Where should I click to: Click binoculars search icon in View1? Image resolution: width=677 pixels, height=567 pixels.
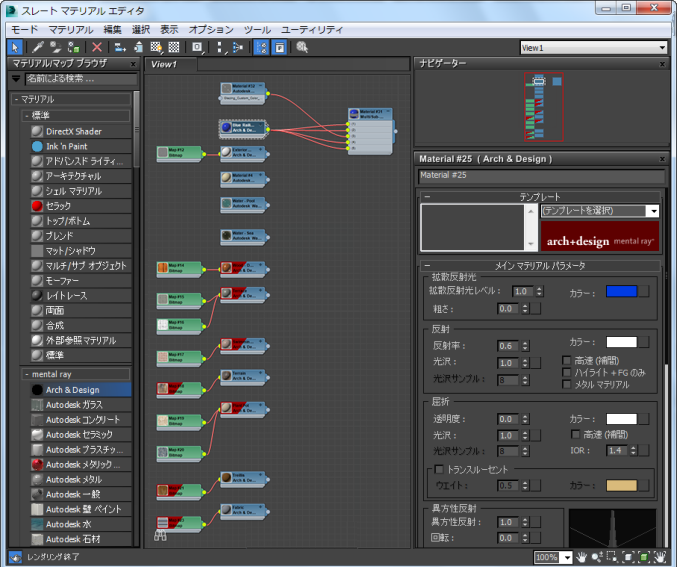(x=160, y=536)
